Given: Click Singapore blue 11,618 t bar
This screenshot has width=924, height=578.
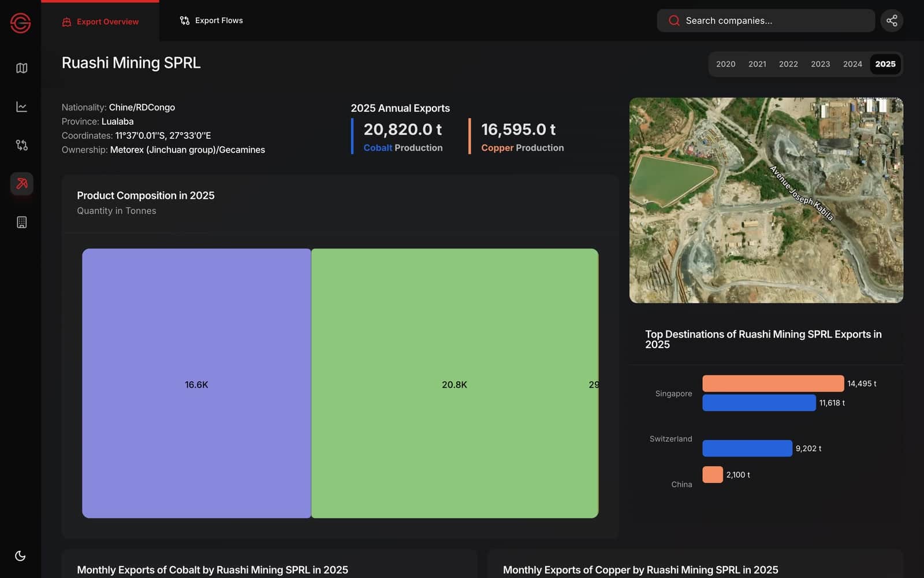Looking at the screenshot, I should 759,403.
